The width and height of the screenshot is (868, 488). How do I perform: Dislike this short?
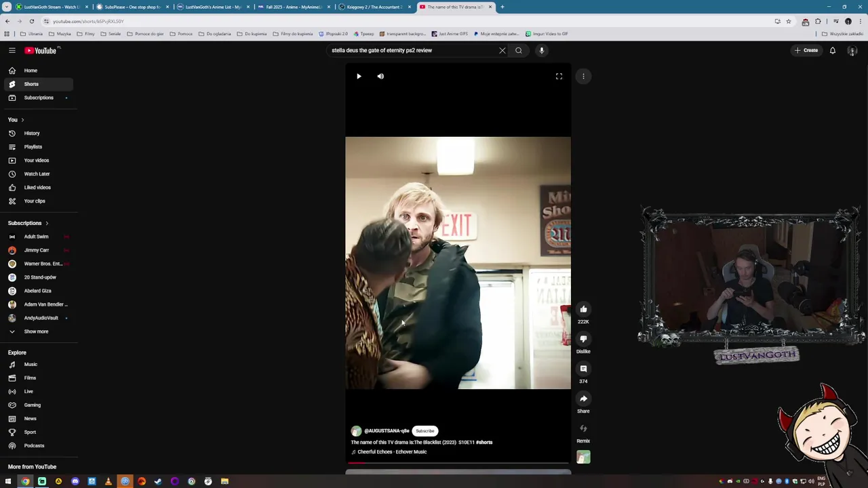(x=583, y=339)
